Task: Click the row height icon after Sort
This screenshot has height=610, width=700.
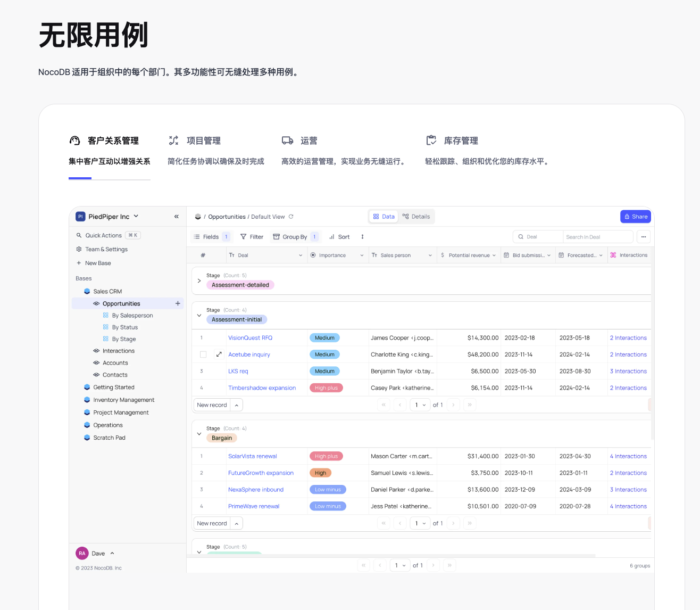Action: (362, 237)
